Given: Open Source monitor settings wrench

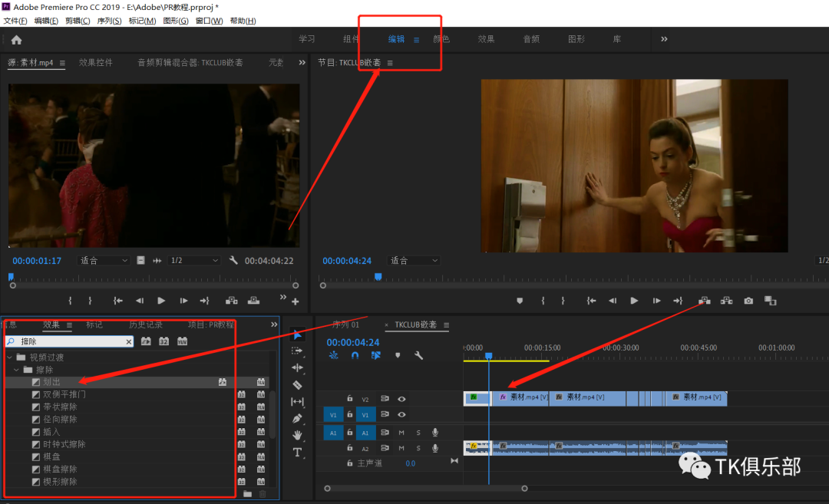Looking at the screenshot, I should coord(233,261).
